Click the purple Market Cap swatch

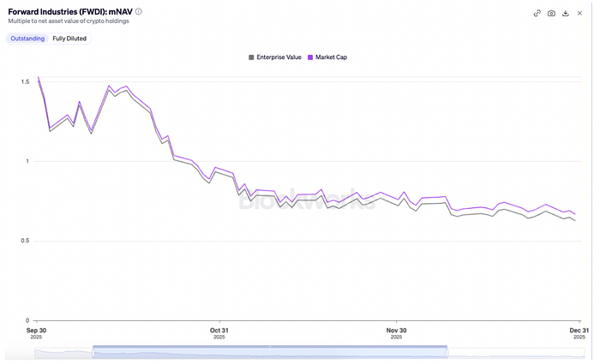coord(309,57)
